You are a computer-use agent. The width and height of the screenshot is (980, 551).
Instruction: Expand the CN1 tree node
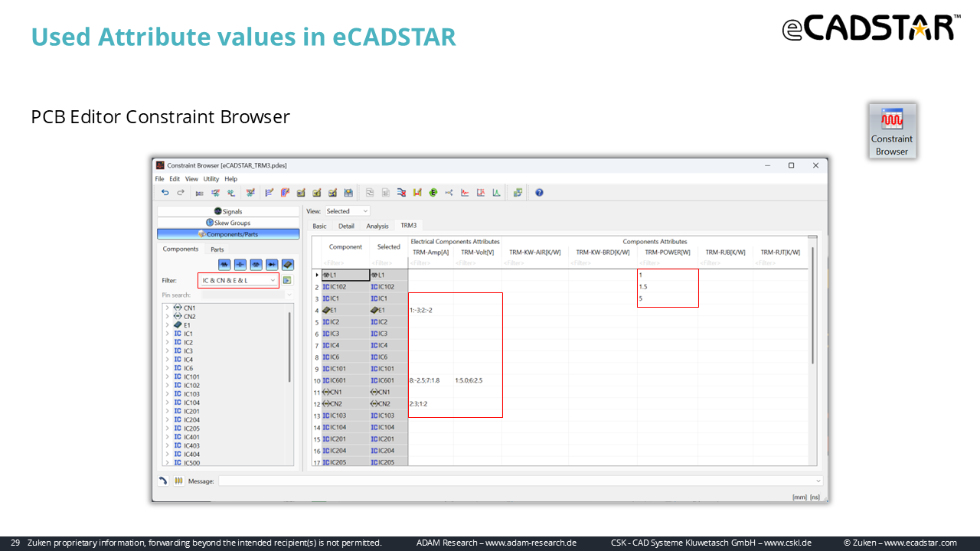[167, 308]
